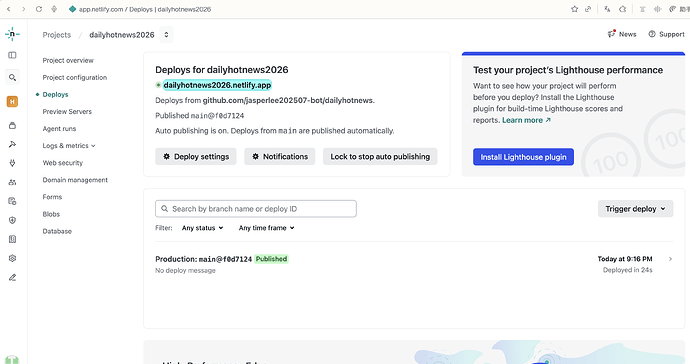Click the Learn more link
The height and width of the screenshot is (364, 690).
526,120
